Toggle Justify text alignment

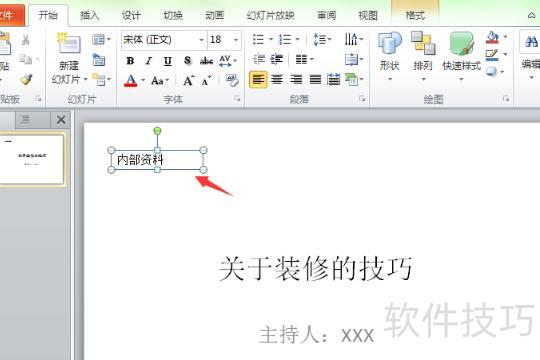[315, 80]
